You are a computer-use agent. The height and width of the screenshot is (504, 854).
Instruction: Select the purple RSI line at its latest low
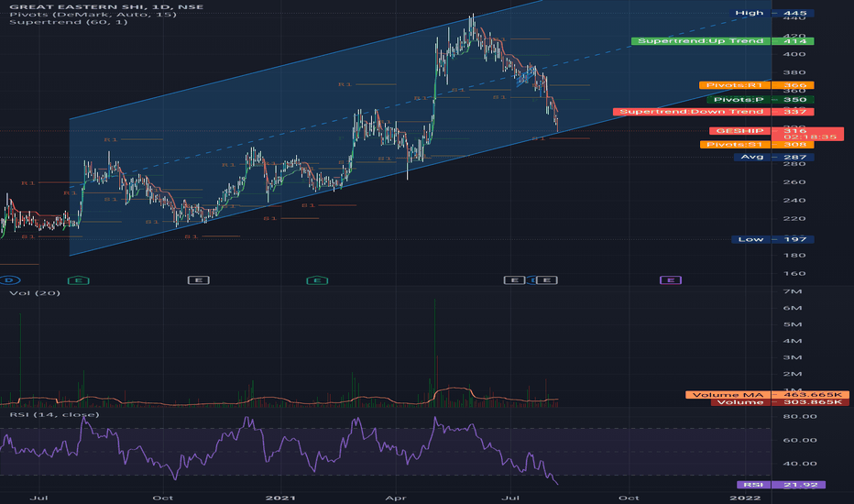click(556, 483)
